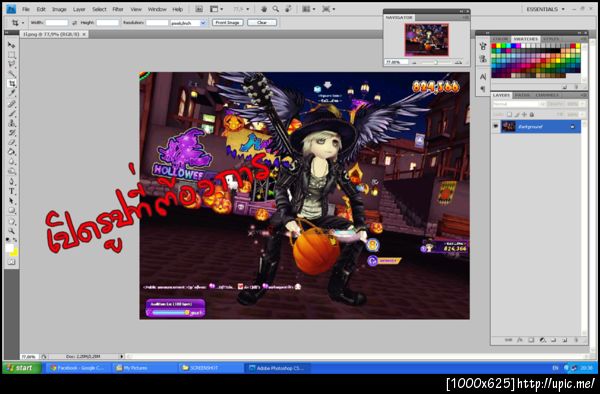Screen dimensions: 600x394
Task: Open the layer blend mode Normal dropdown
Action: pos(518,104)
